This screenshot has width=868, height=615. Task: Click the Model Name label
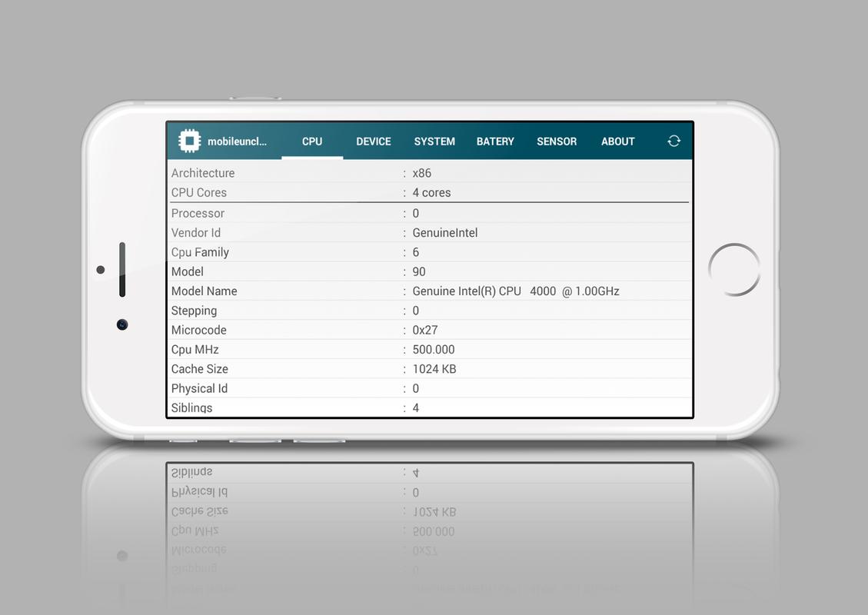coord(205,291)
